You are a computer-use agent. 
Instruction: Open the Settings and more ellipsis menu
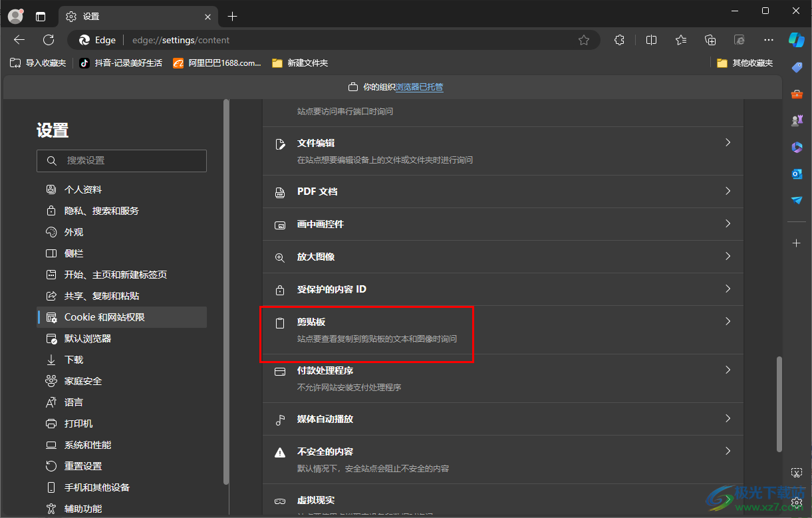(769, 40)
